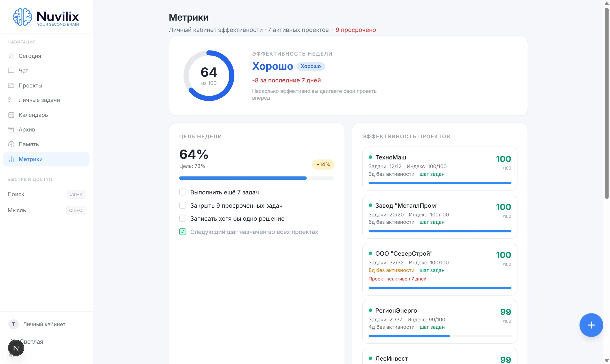The width and height of the screenshot is (610, 364).
Task: Click the '9 просрочено' text
Action: tap(356, 30)
